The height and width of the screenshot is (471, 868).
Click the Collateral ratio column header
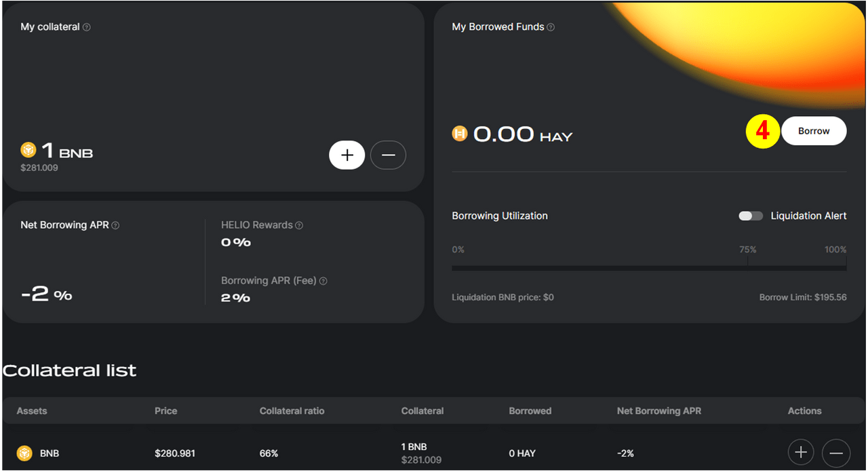pyautogui.click(x=292, y=411)
